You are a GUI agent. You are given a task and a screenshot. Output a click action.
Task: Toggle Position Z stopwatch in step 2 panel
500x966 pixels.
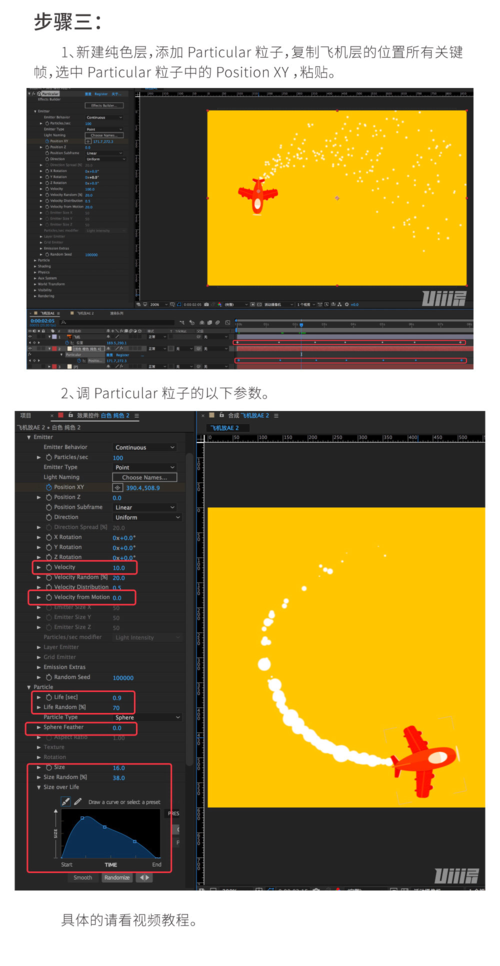49,497
